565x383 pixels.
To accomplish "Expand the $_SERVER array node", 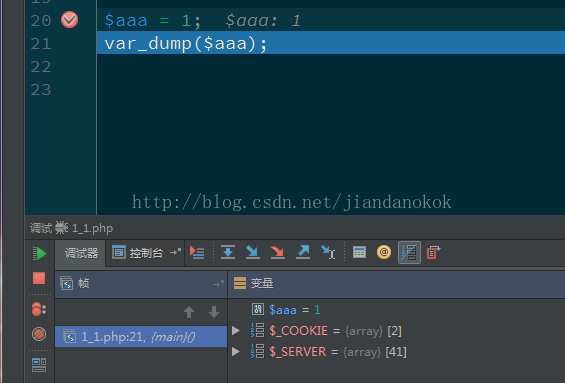I will tap(236, 351).
